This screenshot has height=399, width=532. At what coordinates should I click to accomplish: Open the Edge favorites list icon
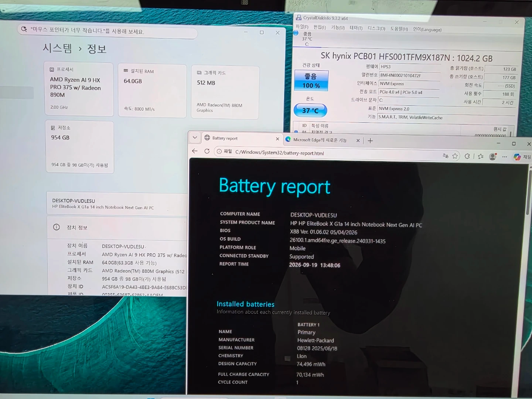(481, 156)
